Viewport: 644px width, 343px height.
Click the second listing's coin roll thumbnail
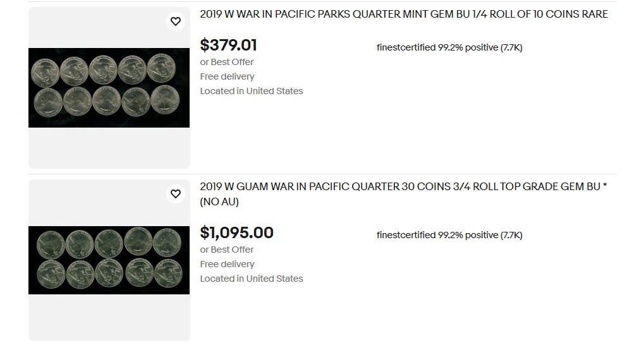109,260
